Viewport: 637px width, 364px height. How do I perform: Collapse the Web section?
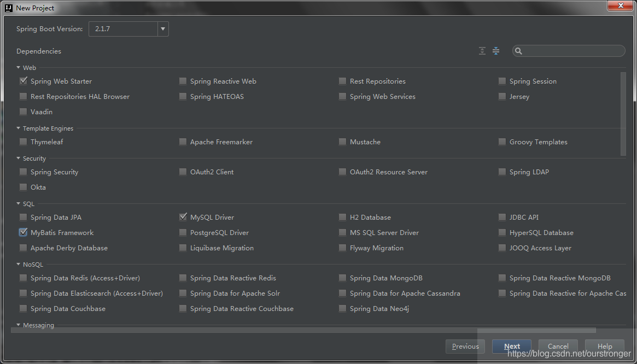point(18,67)
